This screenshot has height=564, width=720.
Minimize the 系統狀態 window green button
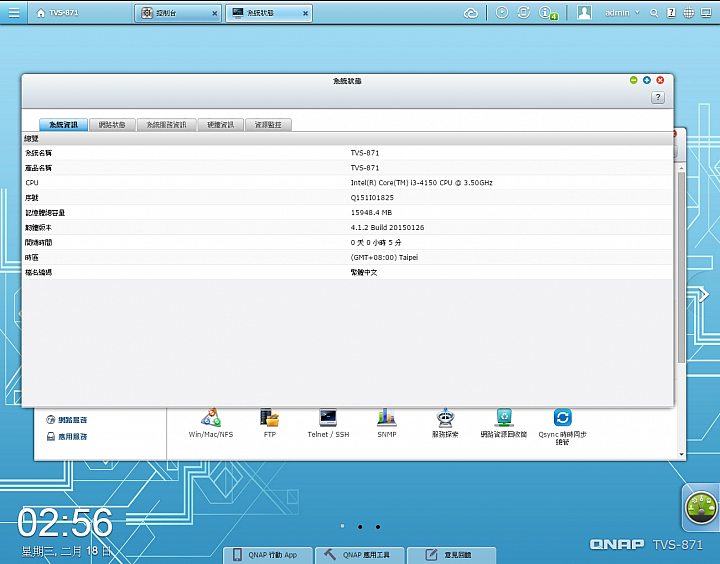[x=633, y=80]
